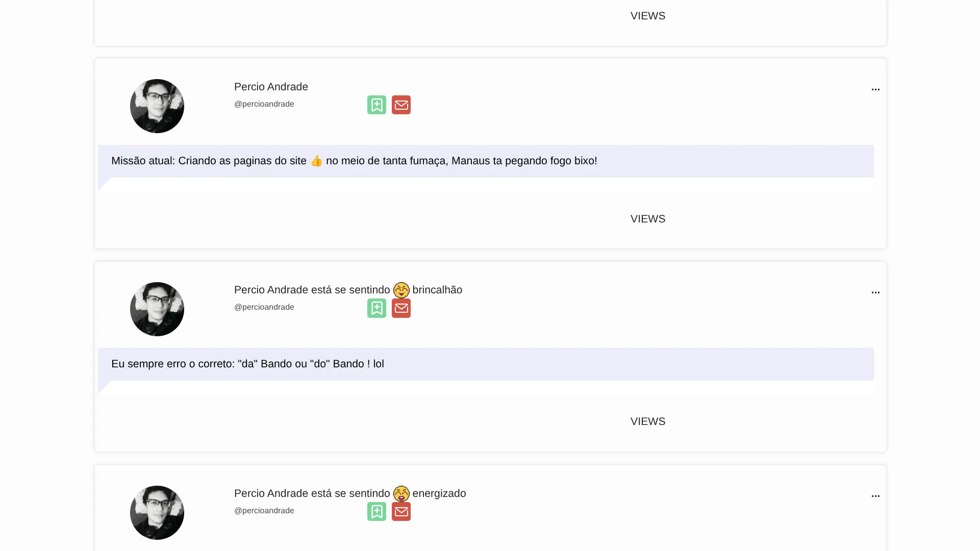980x551 pixels.
Task: Click avatar photo on Missão atual post
Action: point(157,106)
